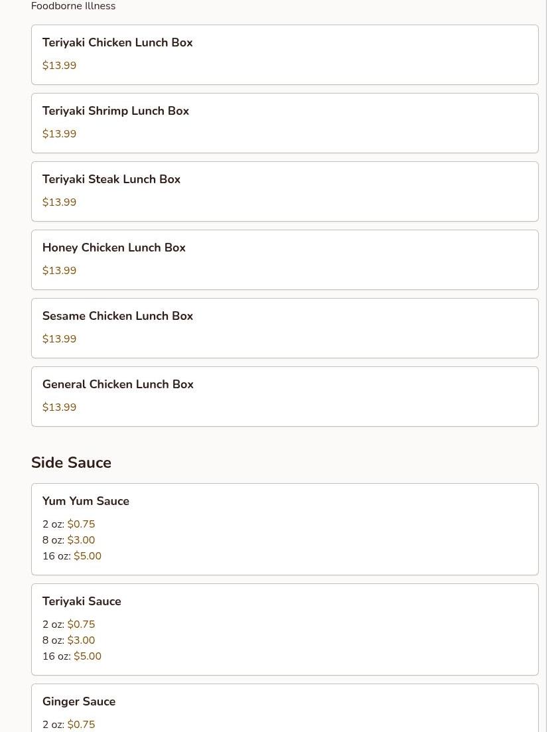Choose Yum Yum Sauce 16 oz for $5.00
The width and height of the screenshot is (560, 732).
pos(72,556)
